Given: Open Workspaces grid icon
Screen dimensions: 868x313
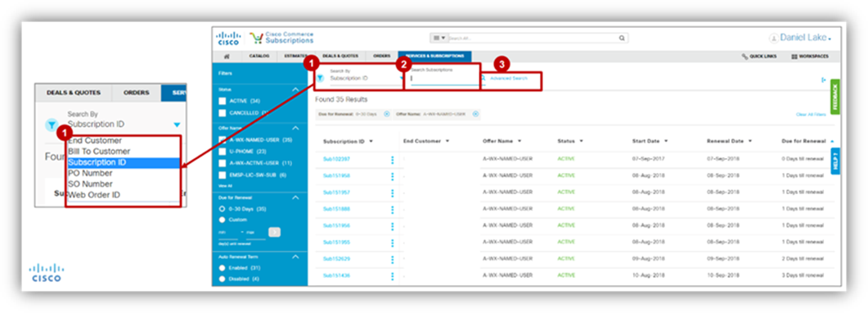Looking at the screenshot, I should [x=794, y=57].
